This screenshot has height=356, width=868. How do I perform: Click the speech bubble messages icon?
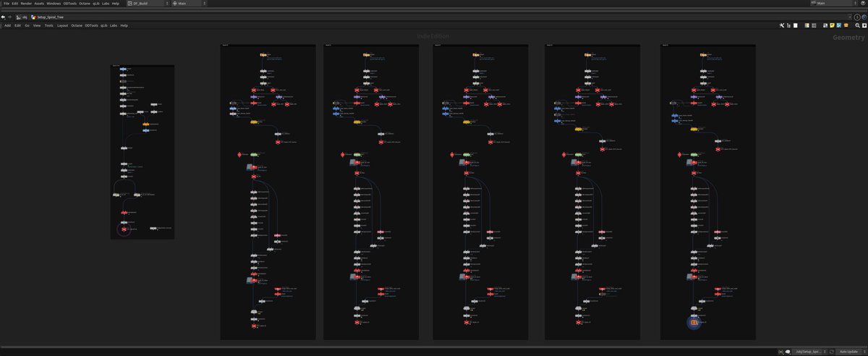pyautogui.click(x=788, y=352)
